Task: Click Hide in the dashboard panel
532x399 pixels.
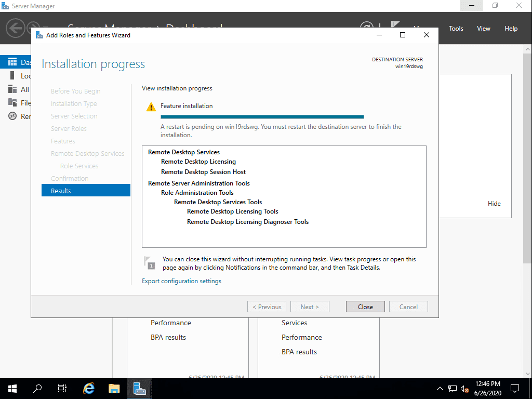Action: 494,204
